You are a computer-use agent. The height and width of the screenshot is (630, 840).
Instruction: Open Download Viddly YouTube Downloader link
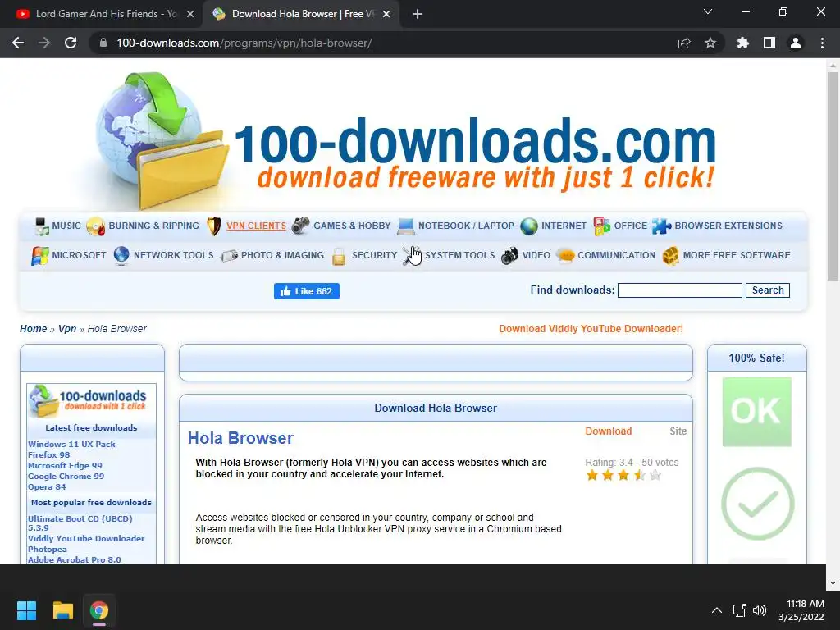click(591, 328)
